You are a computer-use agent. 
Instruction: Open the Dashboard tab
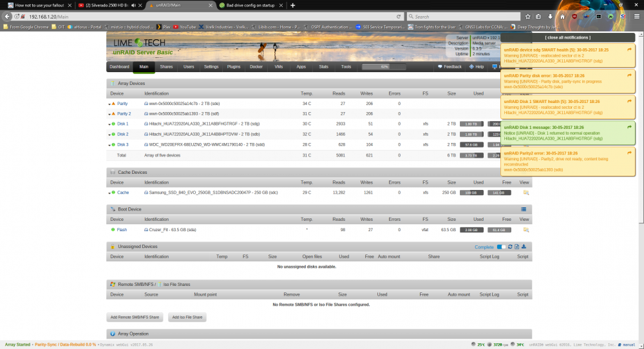coord(120,66)
